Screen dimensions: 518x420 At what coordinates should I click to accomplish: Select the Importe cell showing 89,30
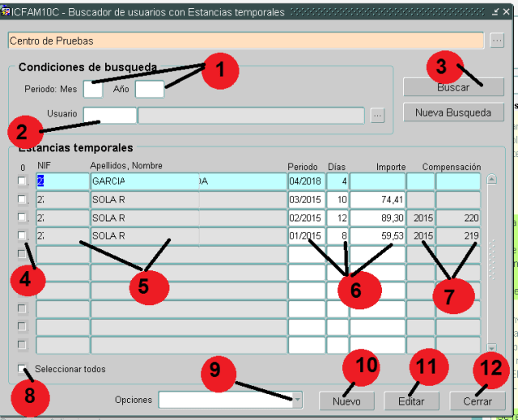[377, 218]
